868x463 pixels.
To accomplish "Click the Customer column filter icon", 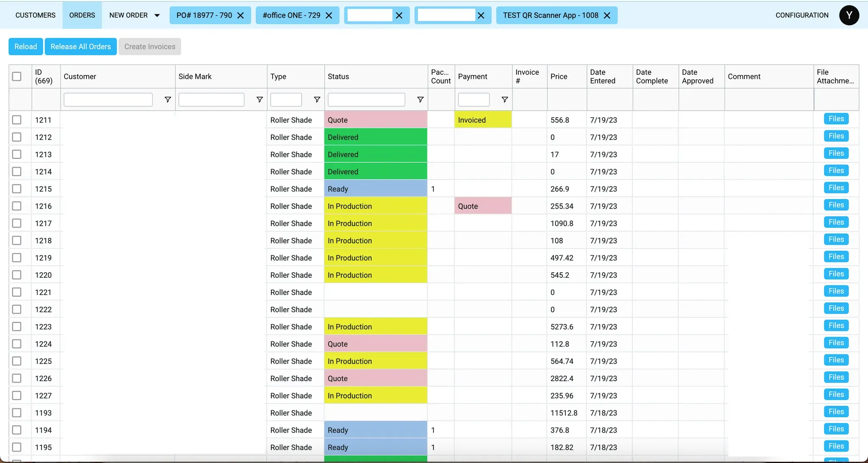I will pos(168,100).
